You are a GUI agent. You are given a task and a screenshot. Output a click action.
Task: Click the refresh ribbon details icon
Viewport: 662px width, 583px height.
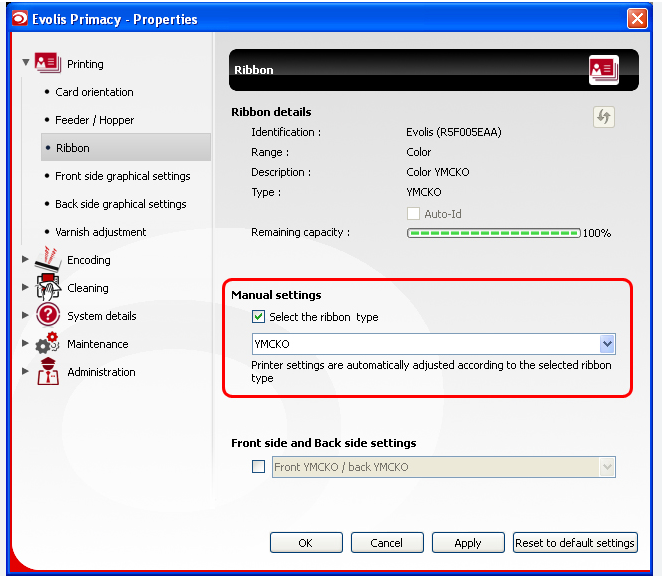click(603, 117)
